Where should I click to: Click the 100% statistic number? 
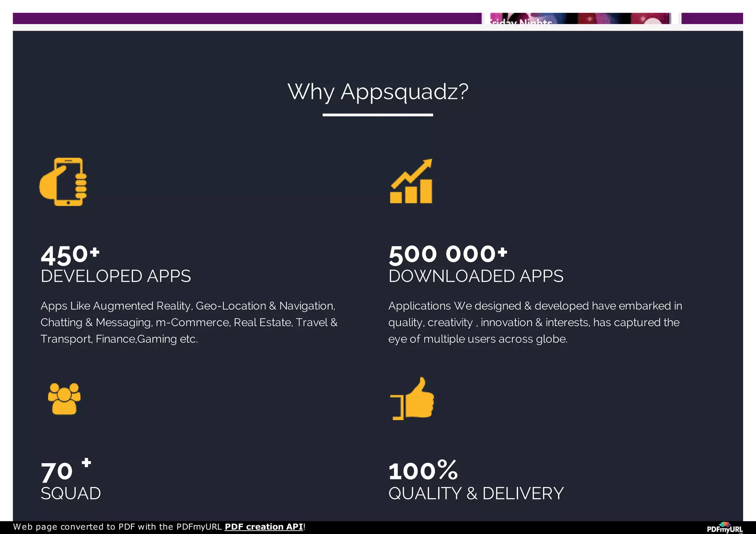(x=423, y=470)
